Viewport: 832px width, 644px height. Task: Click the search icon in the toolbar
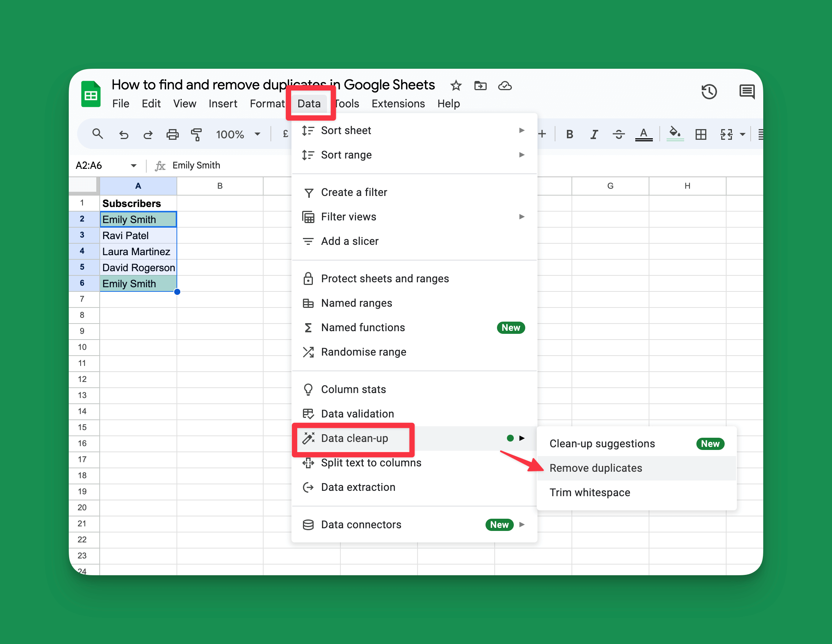(98, 134)
